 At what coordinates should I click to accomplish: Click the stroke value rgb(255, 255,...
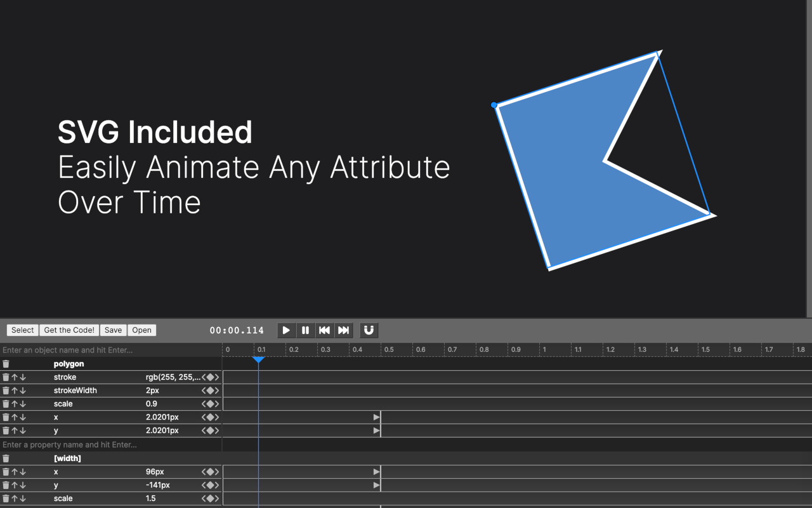173,377
